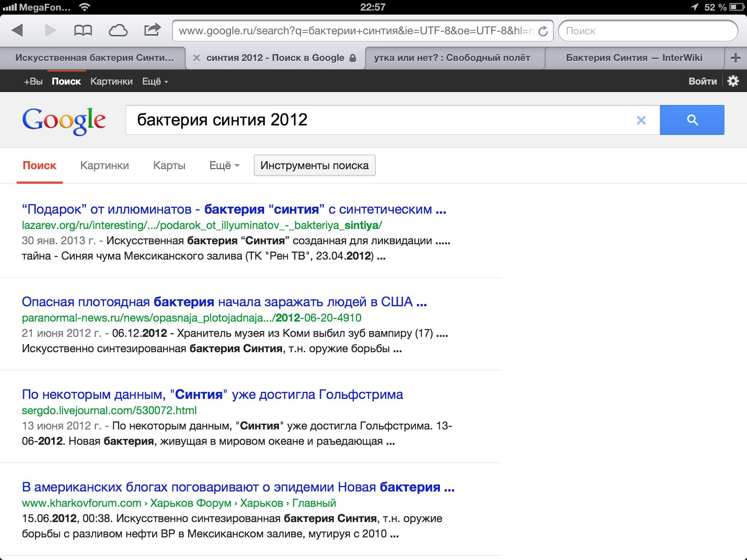Click the snippet date '21 июня 2012 г.'
The width and height of the screenshot is (747, 560).
pyautogui.click(x=61, y=333)
